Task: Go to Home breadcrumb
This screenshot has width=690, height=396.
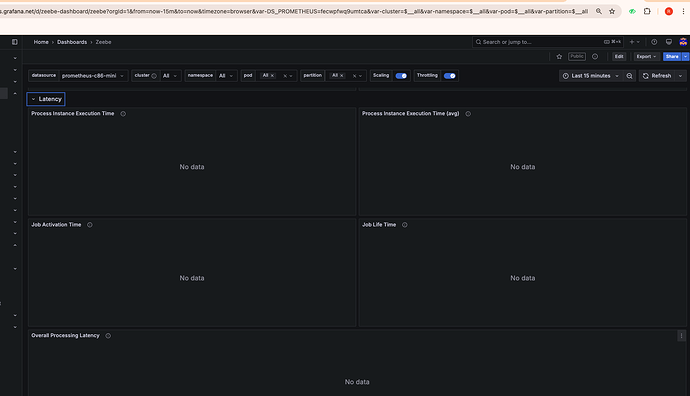Action: pyautogui.click(x=41, y=42)
